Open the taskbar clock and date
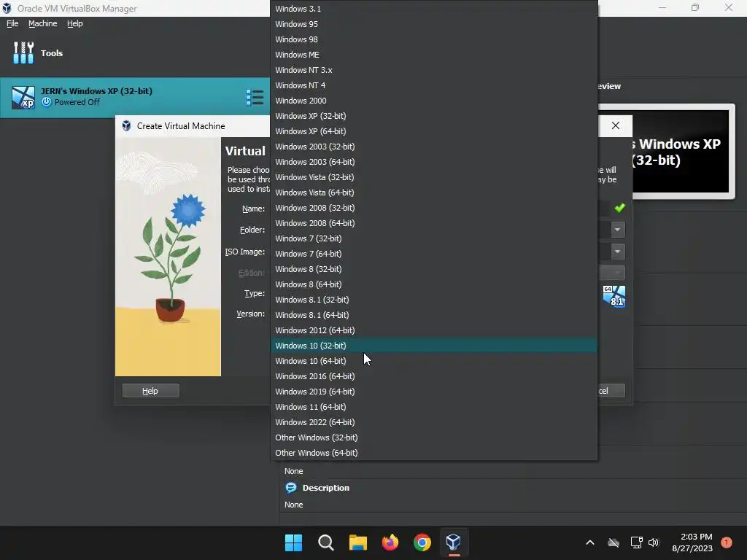 pyautogui.click(x=692, y=542)
